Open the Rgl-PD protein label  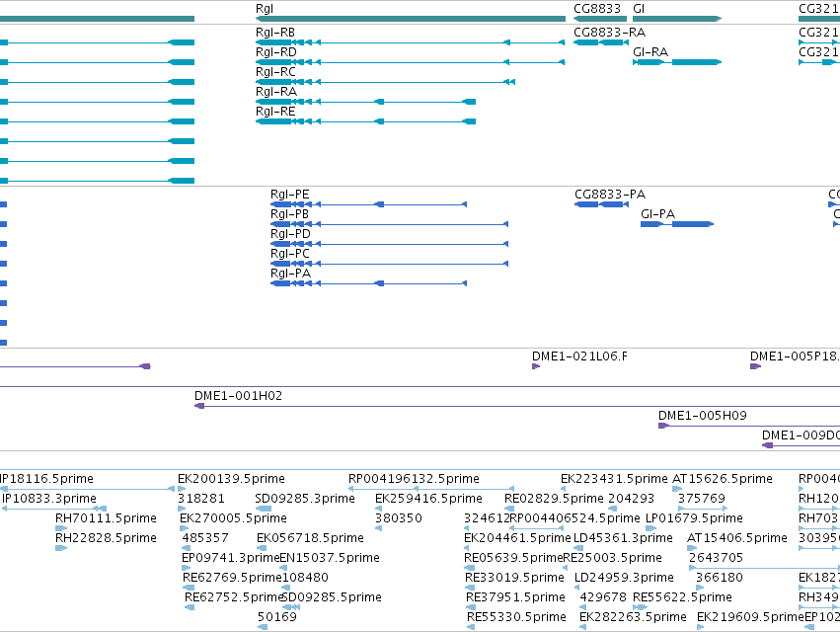(290, 234)
